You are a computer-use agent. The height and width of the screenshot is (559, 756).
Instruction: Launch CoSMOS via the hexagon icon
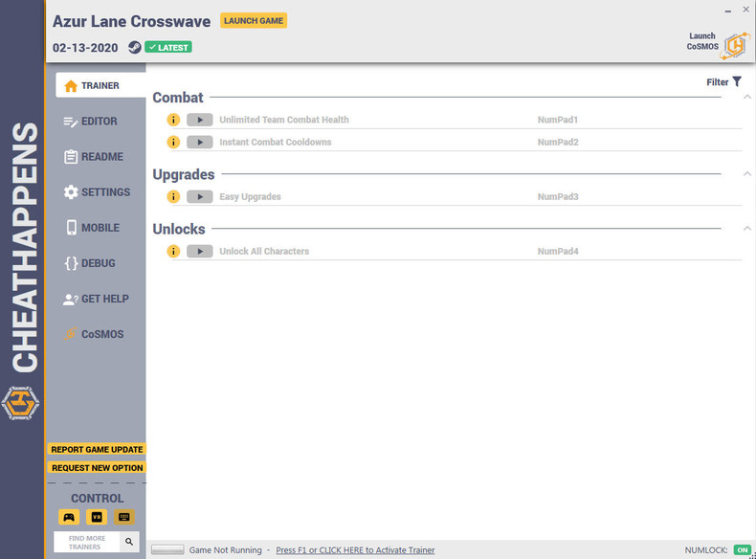tap(735, 46)
